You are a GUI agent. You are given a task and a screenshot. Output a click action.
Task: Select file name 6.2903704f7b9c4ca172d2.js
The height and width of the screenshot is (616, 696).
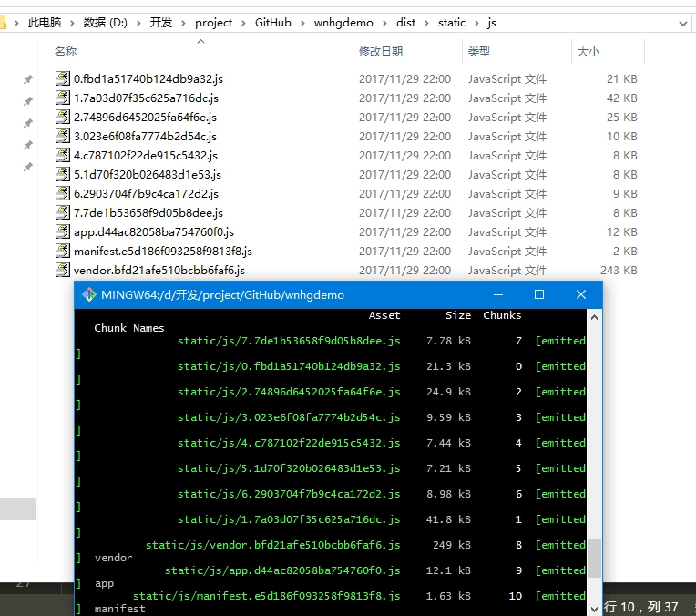(146, 193)
